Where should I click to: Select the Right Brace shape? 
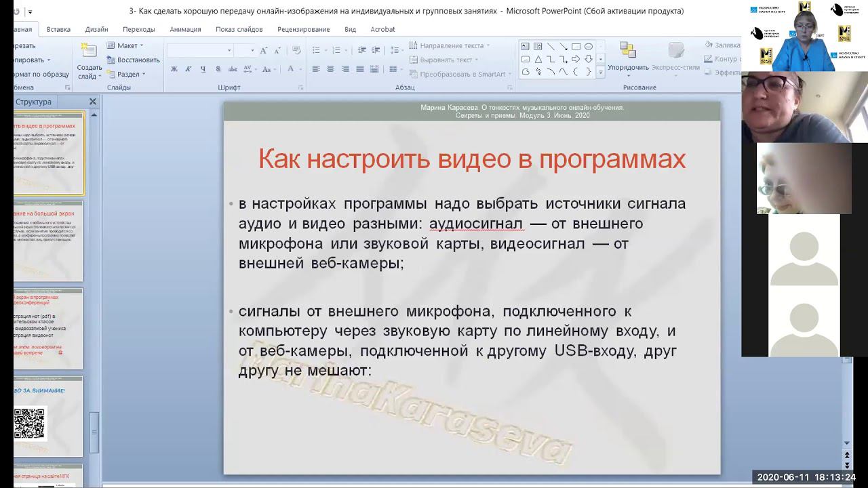tap(588, 71)
